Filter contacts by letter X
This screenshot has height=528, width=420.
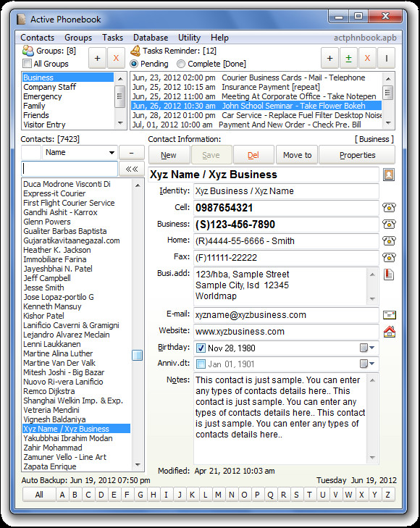[x=361, y=495]
